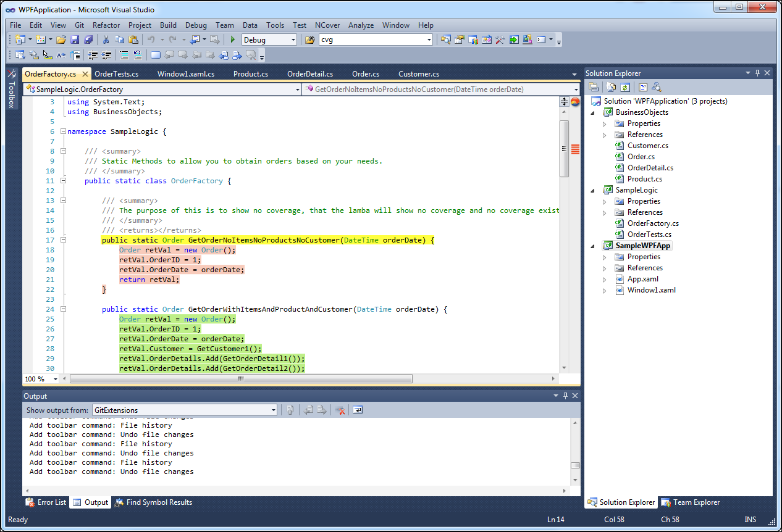Screen dimensions: 782x532
Task: Click the Increase Indent icon
Action: (x=106, y=55)
